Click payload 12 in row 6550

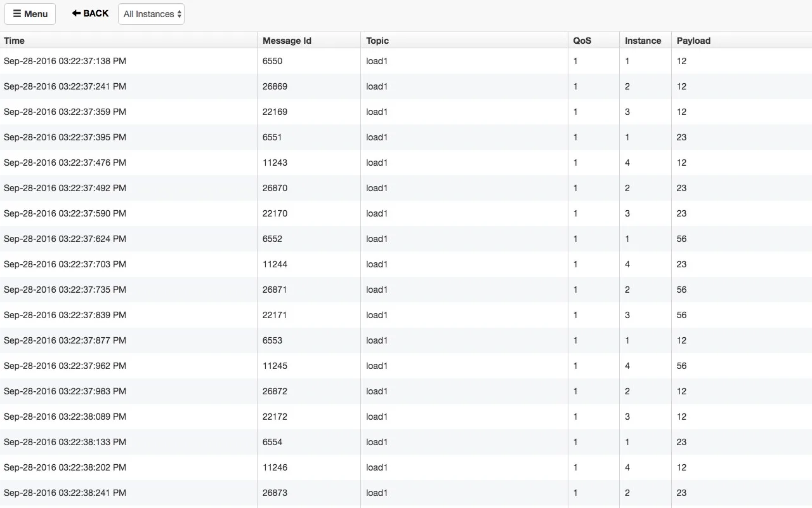pos(681,61)
